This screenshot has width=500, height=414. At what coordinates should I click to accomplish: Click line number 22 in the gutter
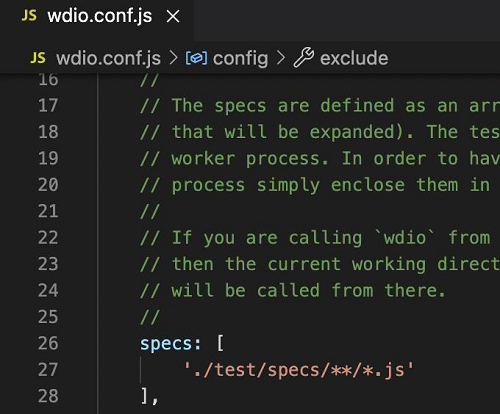pyautogui.click(x=48, y=237)
